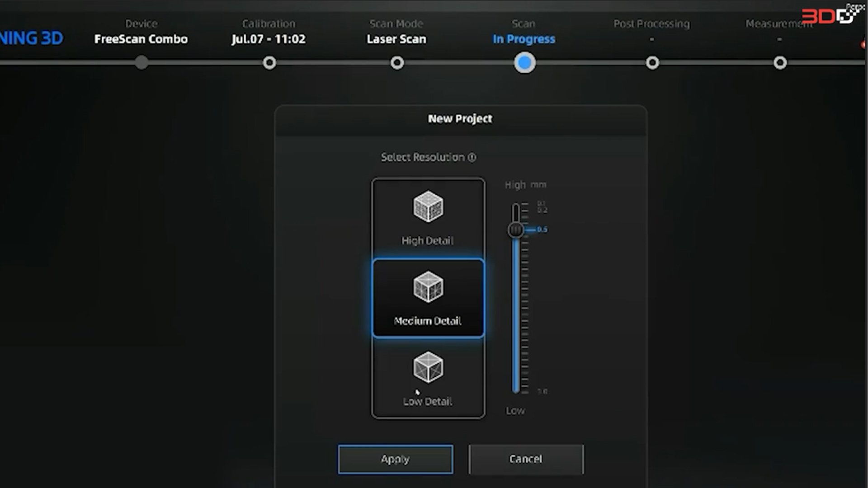Click the info icon beside Select Resolution
The image size is (868, 488).
(472, 157)
